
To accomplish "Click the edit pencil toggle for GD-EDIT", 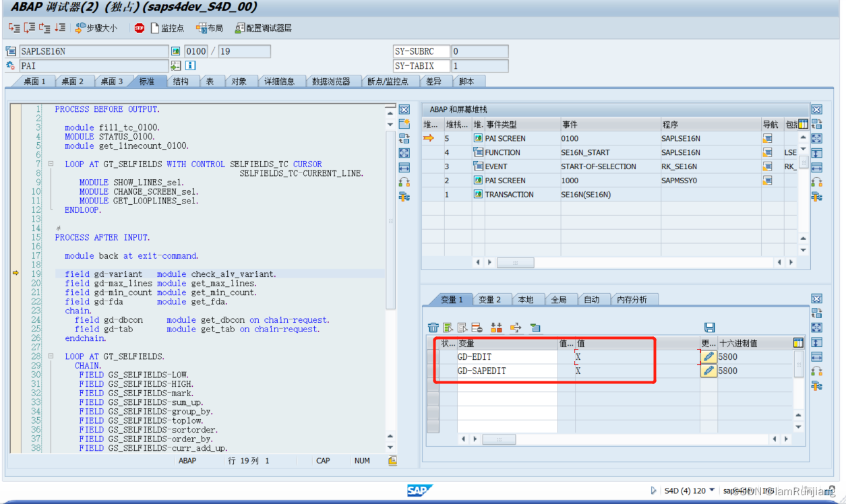I will [708, 357].
